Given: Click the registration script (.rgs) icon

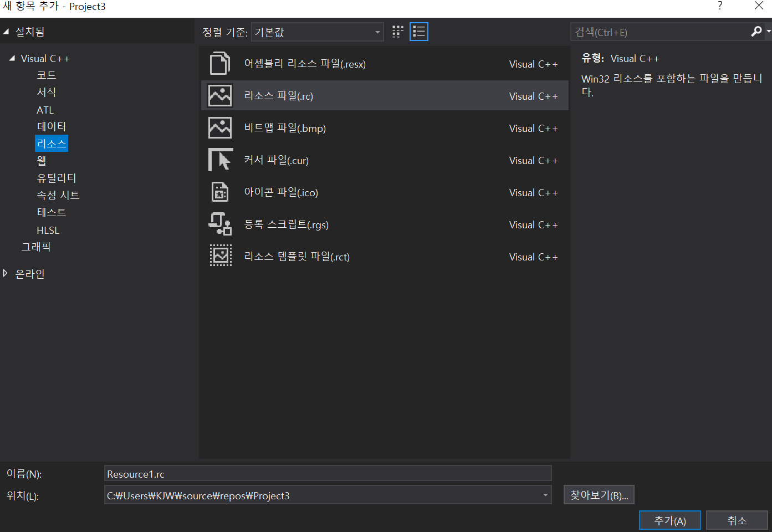Looking at the screenshot, I should pyautogui.click(x=220, y=224).
